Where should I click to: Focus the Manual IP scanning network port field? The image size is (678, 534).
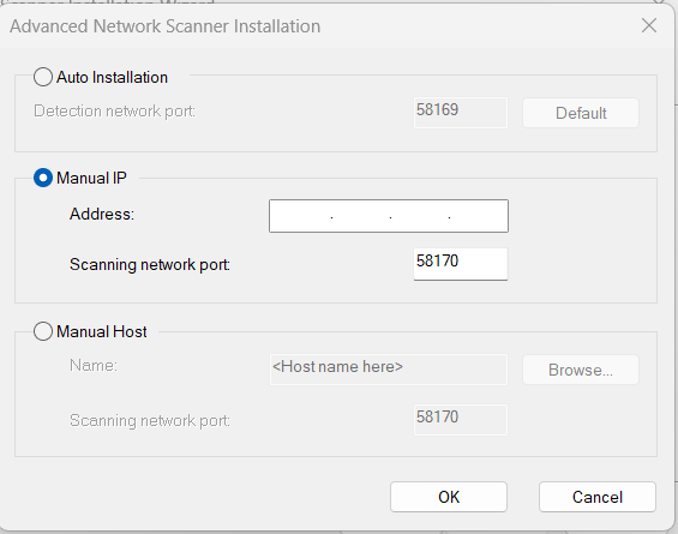(x=460, y=264)
